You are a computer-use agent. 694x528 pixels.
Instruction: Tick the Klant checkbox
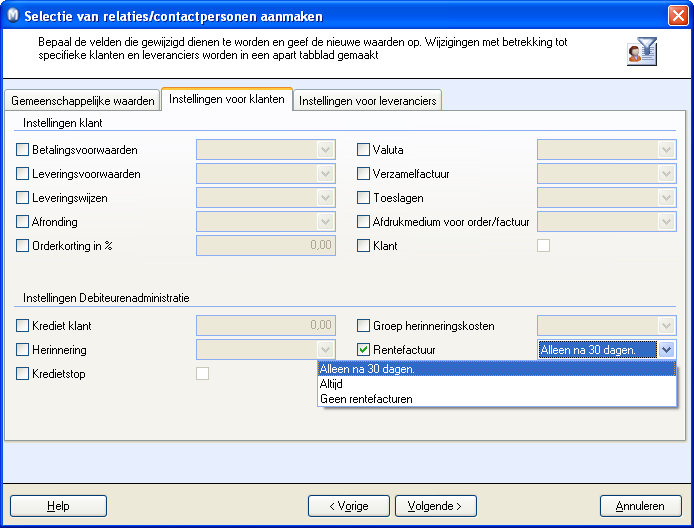click(363, 245)
